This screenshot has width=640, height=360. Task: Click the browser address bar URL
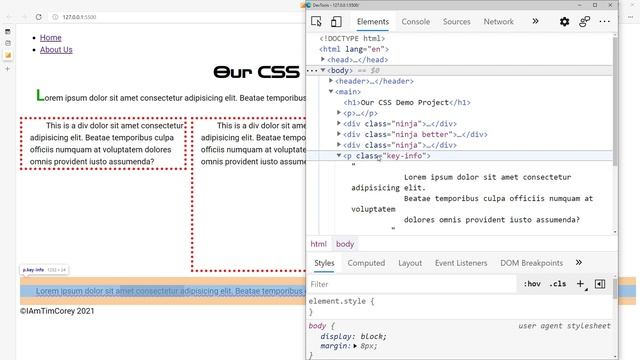point(79,17)
